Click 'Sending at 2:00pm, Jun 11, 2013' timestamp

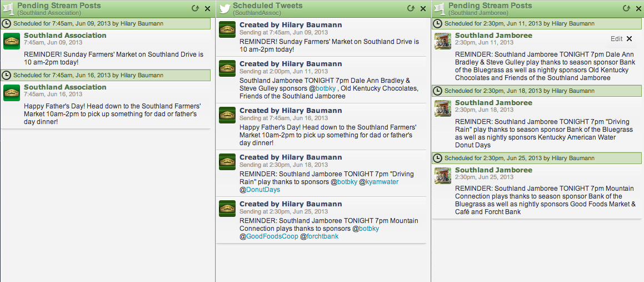point(283,71)
